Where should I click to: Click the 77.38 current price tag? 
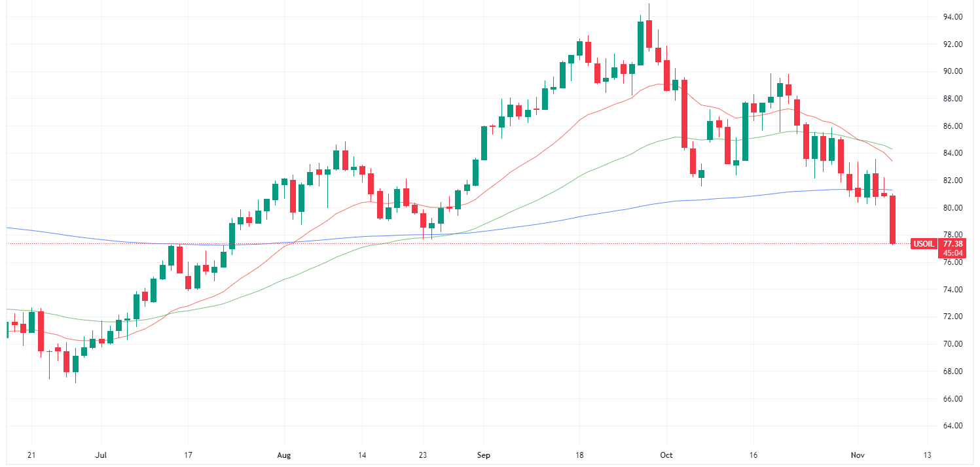pyautogui.click(x=952, y=243)
